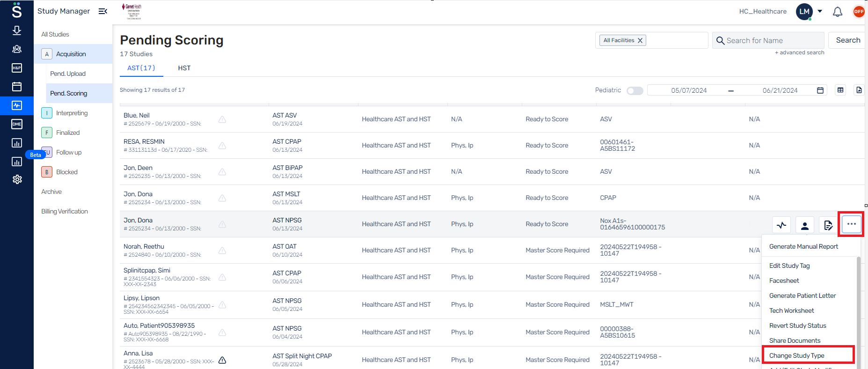Click the S logo in the sidebar

pyautogui.click(x=17, y=10)
